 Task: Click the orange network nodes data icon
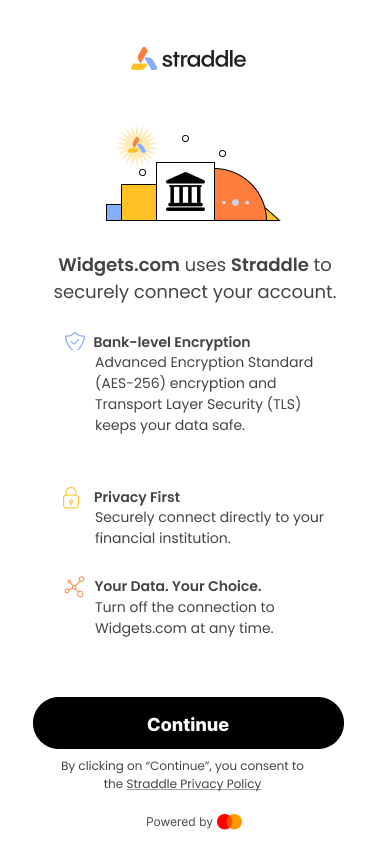point(75,587)
